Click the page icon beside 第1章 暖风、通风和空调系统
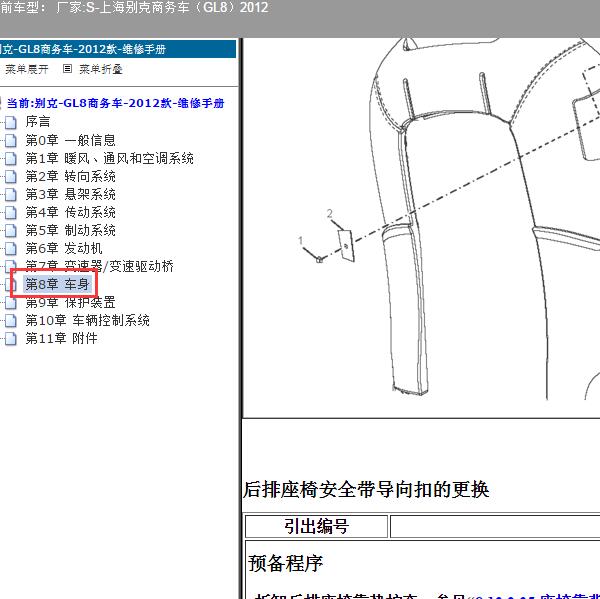 pyautogui.click(x=11, y=158)
